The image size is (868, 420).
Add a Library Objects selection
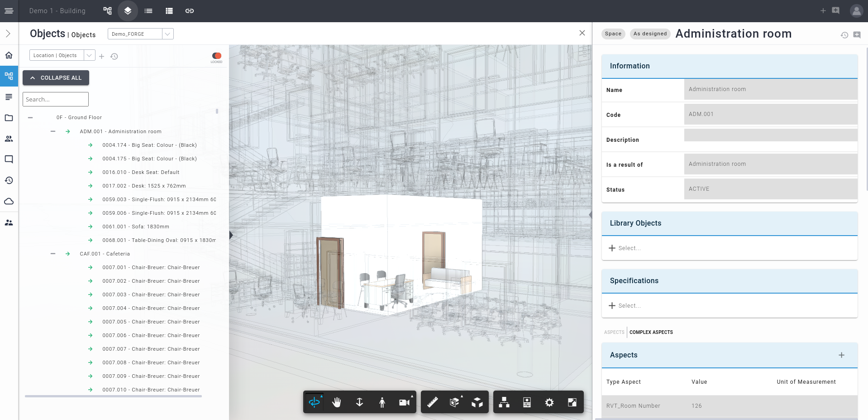(x=625, y=248)
